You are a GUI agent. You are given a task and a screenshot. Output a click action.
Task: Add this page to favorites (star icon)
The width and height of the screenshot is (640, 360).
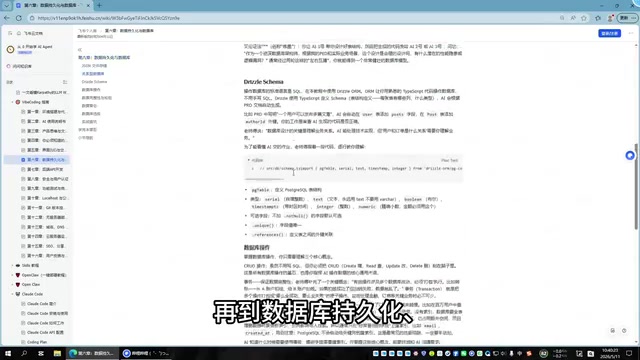(584, 18)
